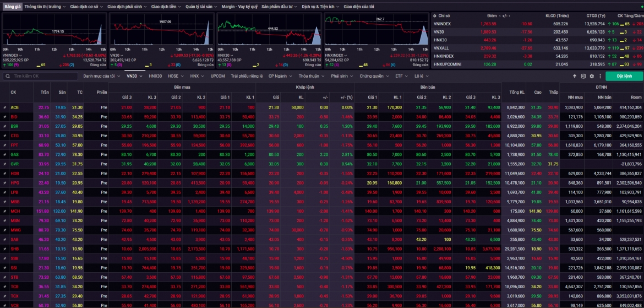
Task: Pin the BSR stock row
Action: pos(5,126)
